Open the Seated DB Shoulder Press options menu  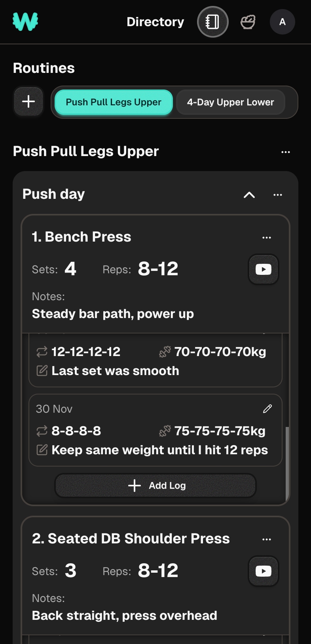[x=267, y=539]
